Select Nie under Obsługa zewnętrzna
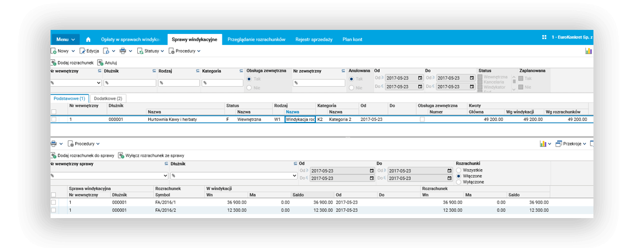The image size is (644, 248). click(249, 87)
